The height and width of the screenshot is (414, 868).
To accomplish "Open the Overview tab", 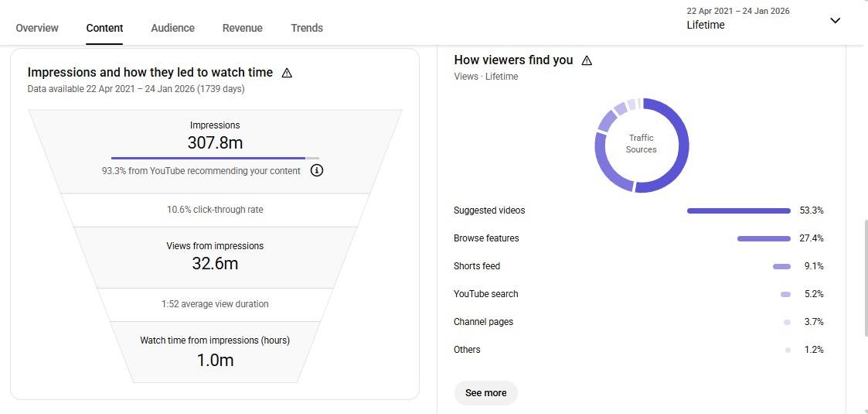I will [x=37, y=28].
